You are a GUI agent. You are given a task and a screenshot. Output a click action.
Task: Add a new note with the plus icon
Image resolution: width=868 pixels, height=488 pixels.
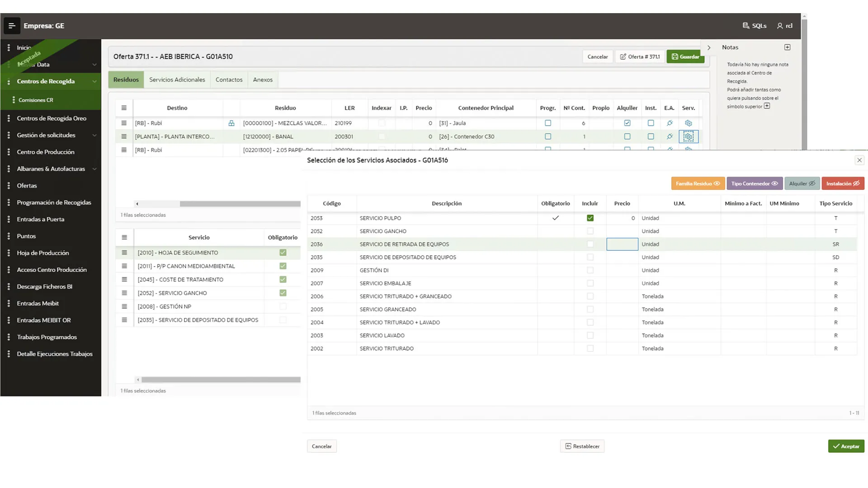click(788, 47)
